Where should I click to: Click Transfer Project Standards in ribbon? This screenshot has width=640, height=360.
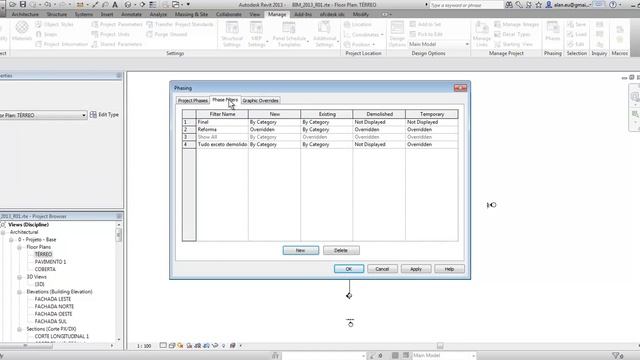click(180, 24)
